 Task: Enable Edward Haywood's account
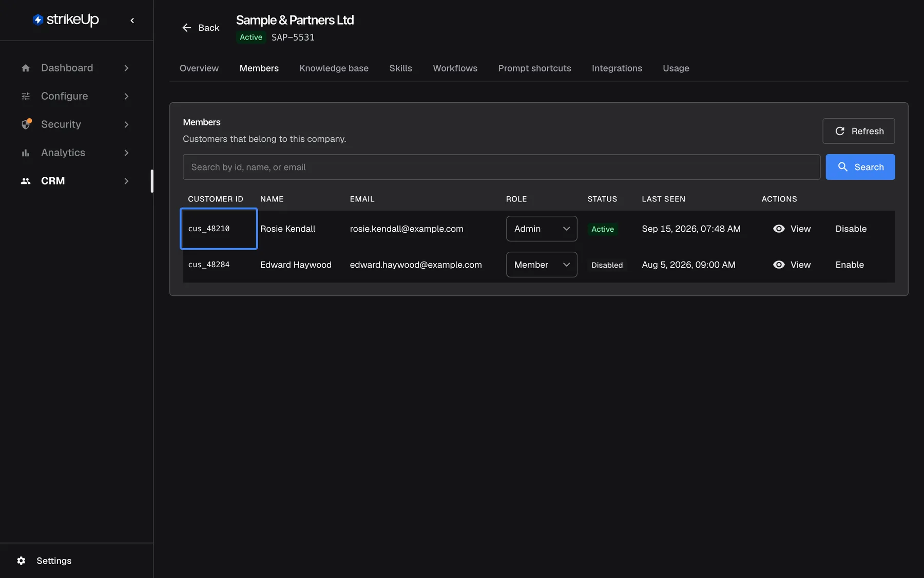[x=849, y=265]
